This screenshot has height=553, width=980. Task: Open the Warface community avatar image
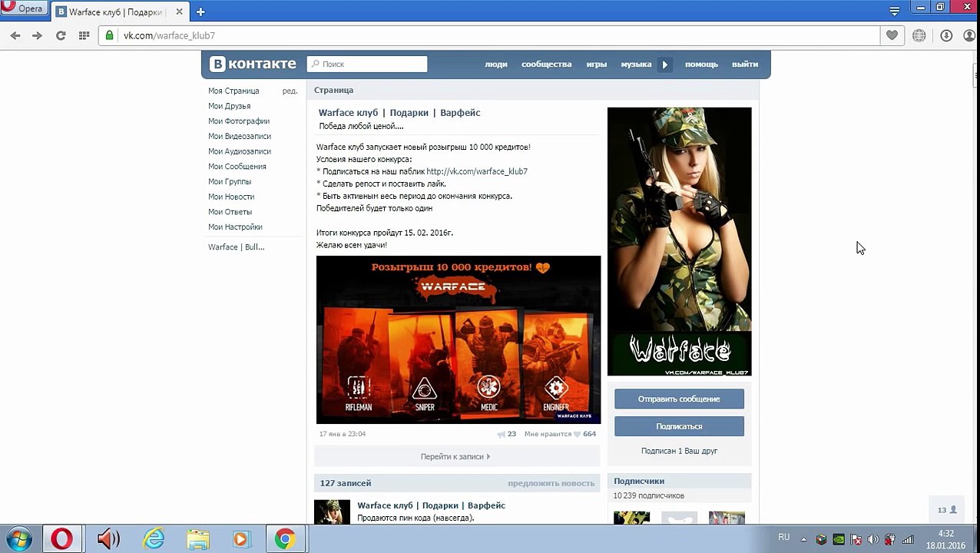679,241
